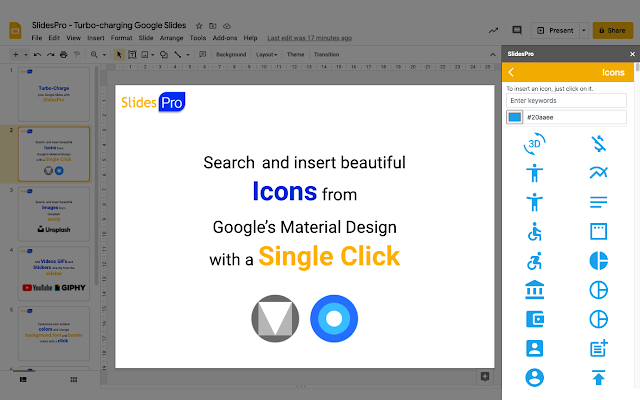
Task: Select slide 5 colors thumbnail
Action: point(54,333)
